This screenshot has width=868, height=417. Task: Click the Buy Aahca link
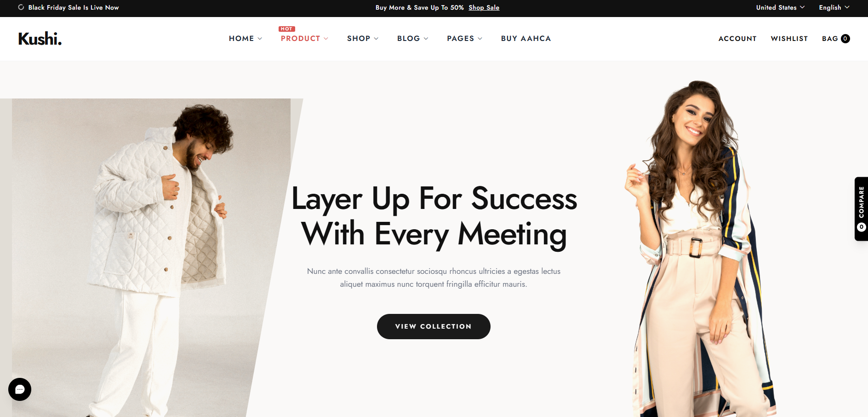(526, 39)
